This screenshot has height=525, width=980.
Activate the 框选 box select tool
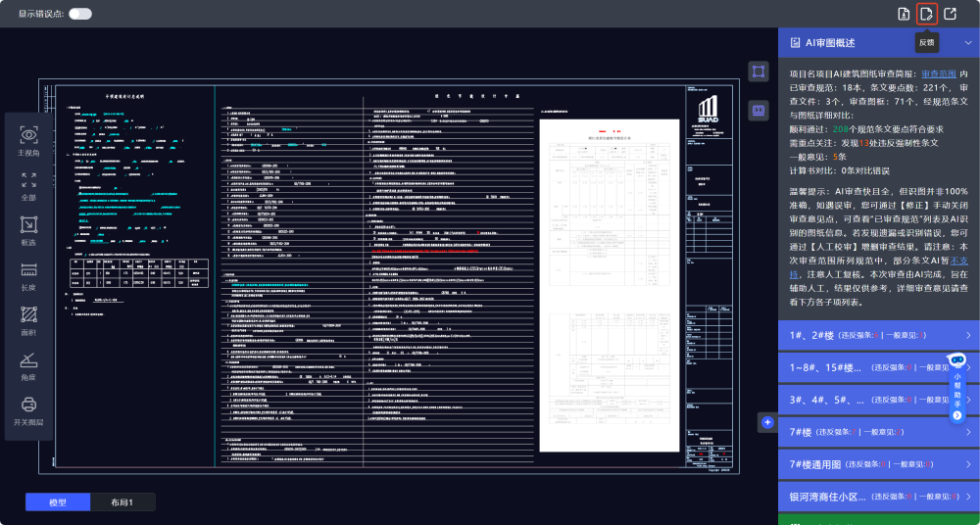point(28,224)
